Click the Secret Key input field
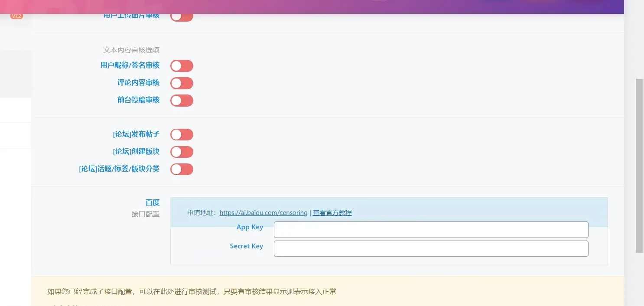The image size is (644, 306). click(x=431, y=248)
